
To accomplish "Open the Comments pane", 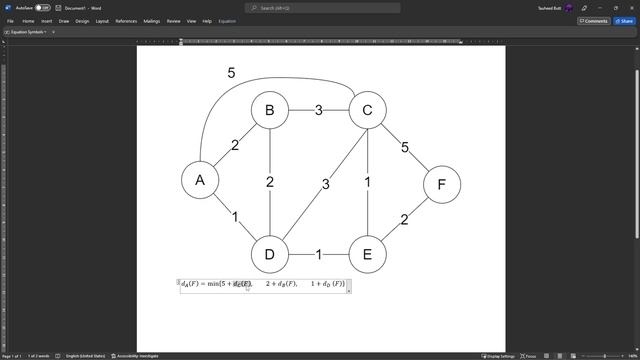I will tap(593, 21).
